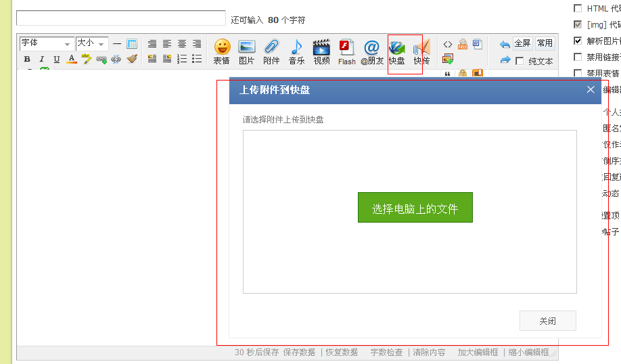The image size is (621, 364).
Task: Align text left in the editor
Action: (167, 43)
